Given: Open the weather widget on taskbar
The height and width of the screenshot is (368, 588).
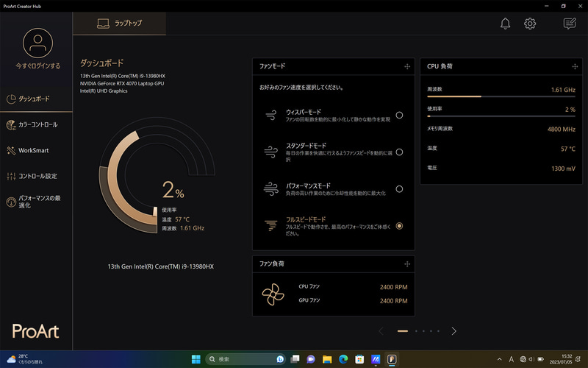Looking at the screenshot, I should [25, 359].
